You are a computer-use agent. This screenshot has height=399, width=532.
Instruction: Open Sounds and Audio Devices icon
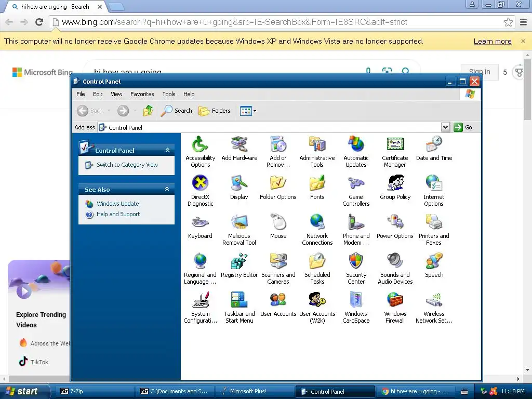pos(395,269)
